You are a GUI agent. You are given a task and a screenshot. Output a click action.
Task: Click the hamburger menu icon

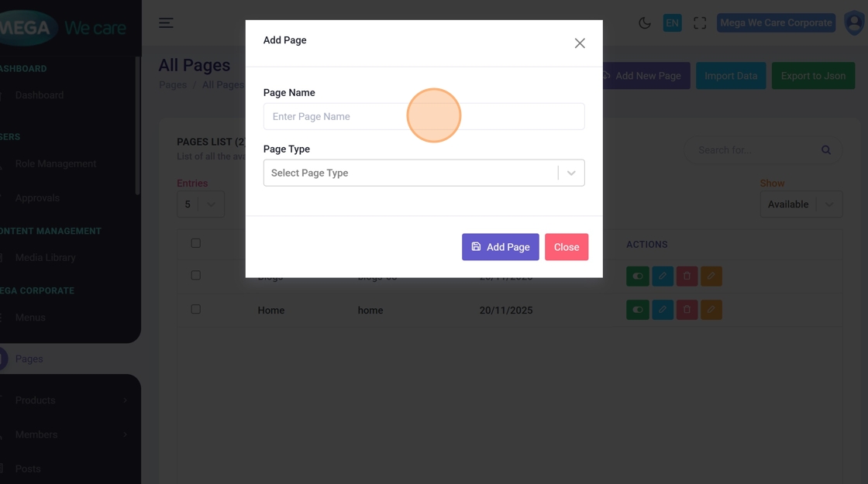[166, 23]
